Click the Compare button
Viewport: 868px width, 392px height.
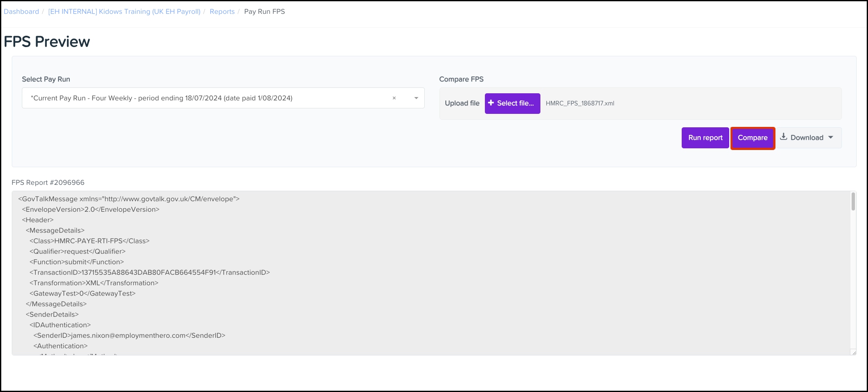click(x=752, y=138)
